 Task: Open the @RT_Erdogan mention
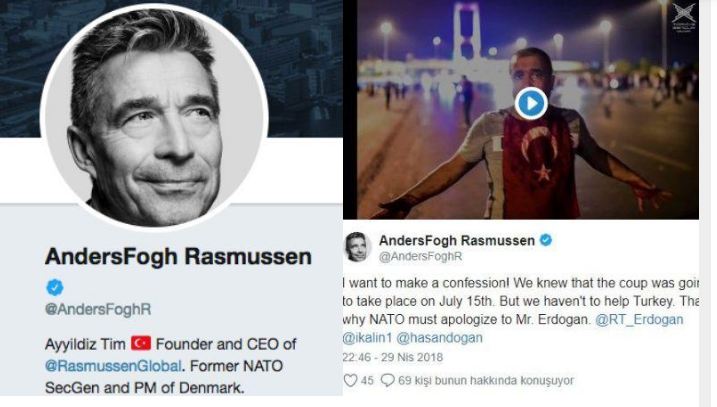click(639, 319)
